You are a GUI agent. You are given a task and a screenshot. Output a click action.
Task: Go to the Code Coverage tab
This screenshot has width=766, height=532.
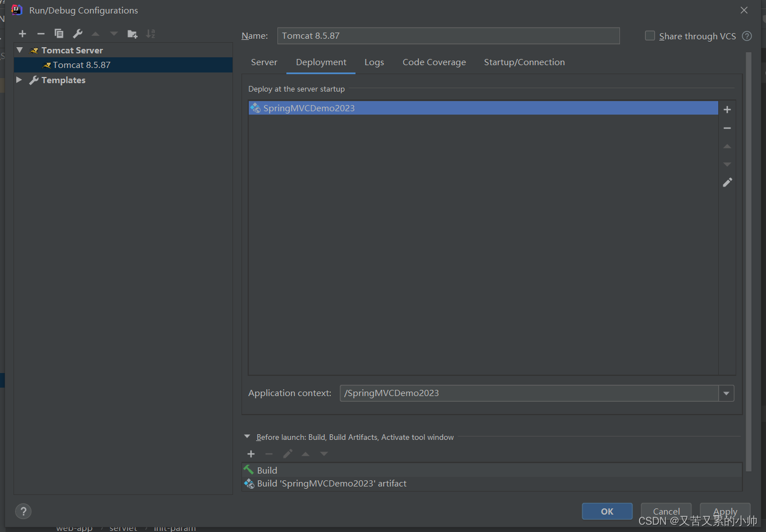click(434, 62)
